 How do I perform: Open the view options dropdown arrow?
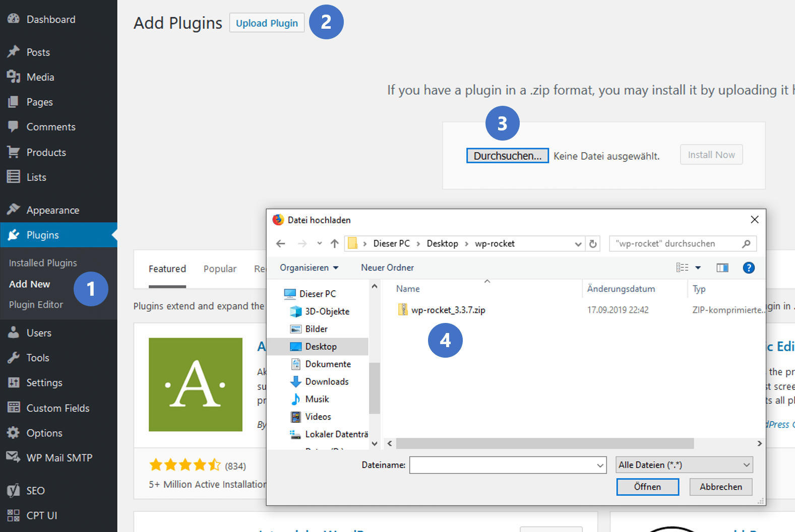698,268
